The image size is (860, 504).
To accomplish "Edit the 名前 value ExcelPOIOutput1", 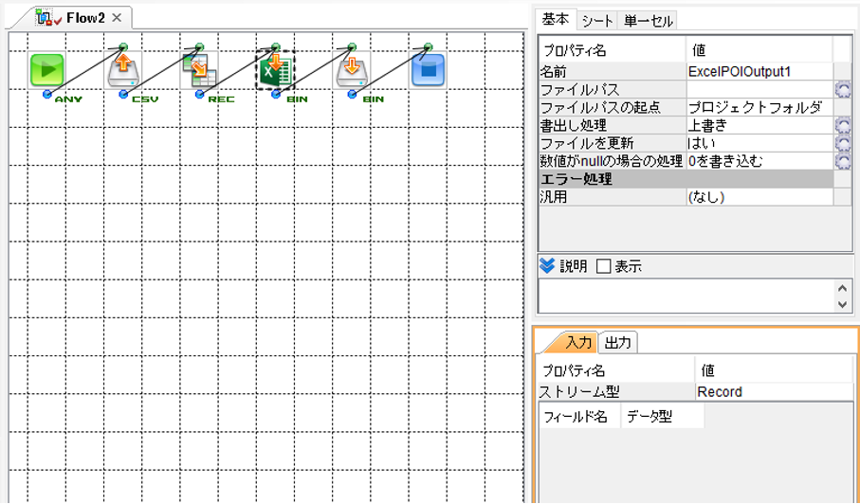I will click(759, 71).
